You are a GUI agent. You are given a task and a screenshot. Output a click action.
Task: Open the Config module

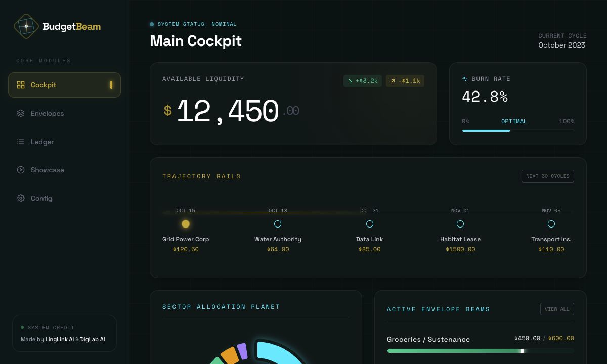pos(64,198)
